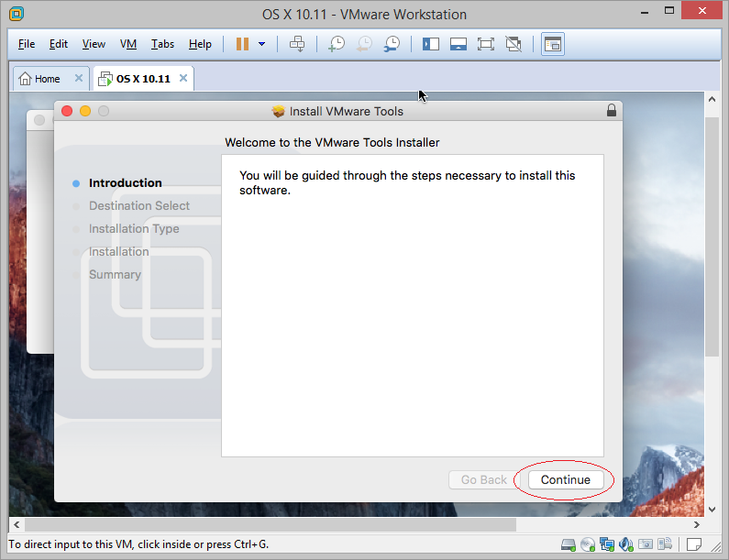Click the horizontal scrollbar thumb
Screen dimensions: 729x560
tap(271, 524)
